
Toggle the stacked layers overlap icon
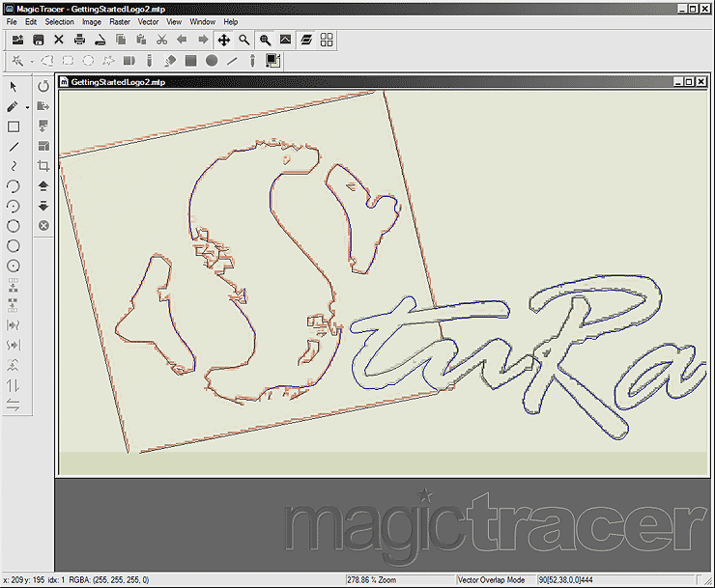pos(306,41)
